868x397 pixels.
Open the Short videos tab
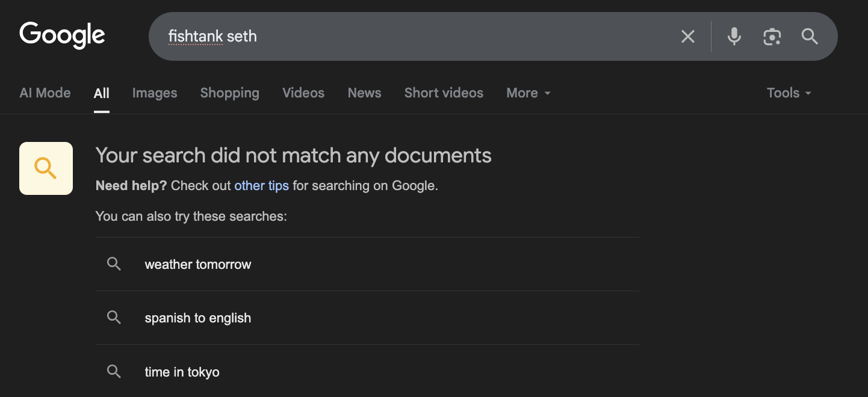click(x=444, y=93)
